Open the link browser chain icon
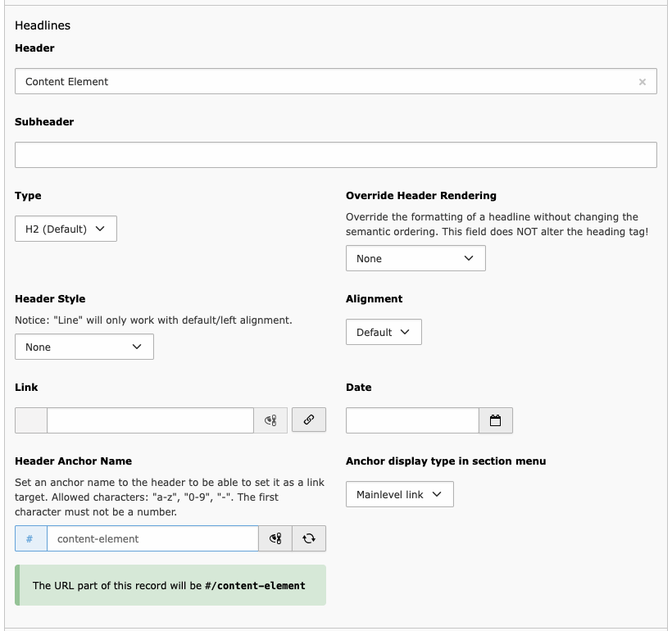Image resolution: width=672 pixels, height=631 pixels. (309, 420)
